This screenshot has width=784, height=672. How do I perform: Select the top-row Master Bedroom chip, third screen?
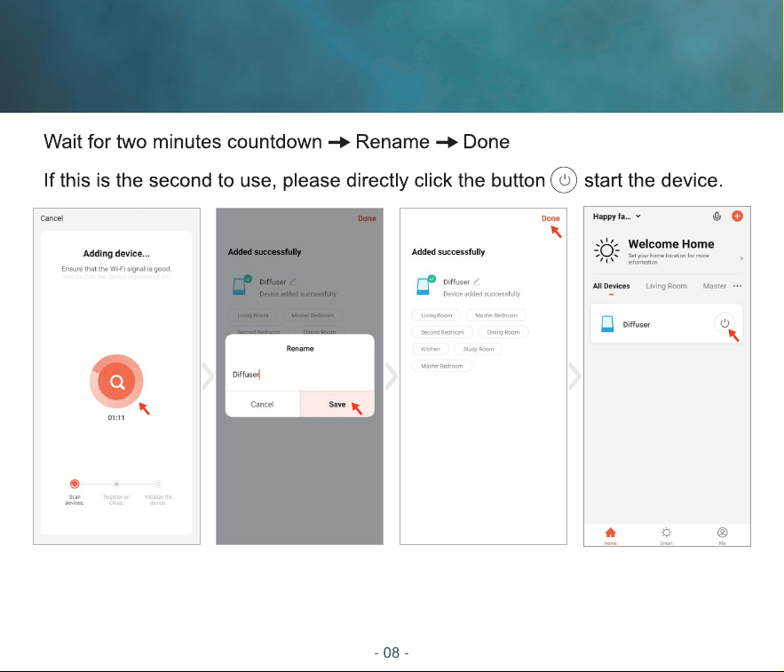click(496, 315)
